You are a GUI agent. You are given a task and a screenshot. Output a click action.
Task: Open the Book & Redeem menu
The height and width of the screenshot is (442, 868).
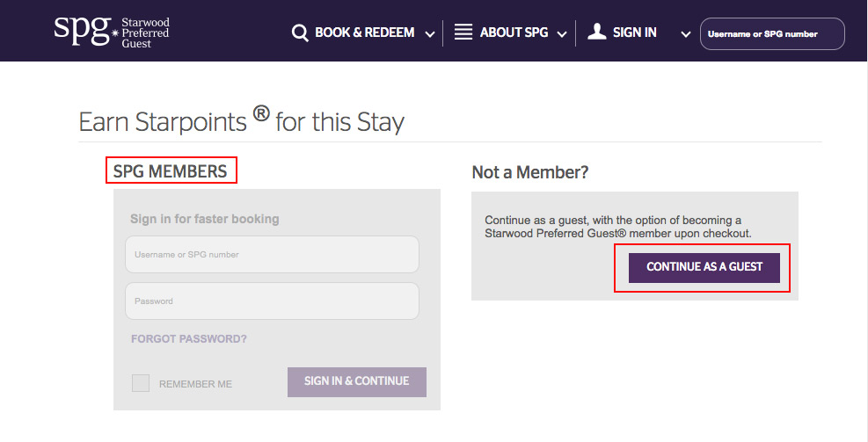click(x=365, y=33)
